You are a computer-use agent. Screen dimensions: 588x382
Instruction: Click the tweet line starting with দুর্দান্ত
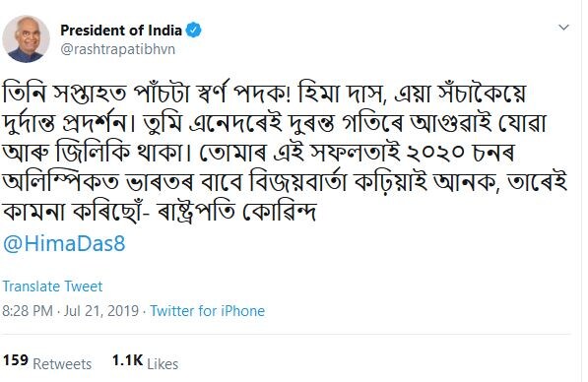point(275,123)
